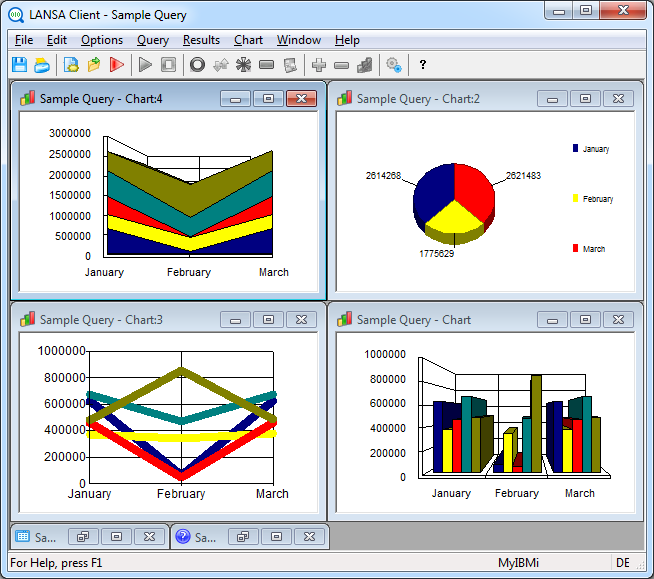Maximize the minimized table Sa... window
The height and width of the screenshot is (579, 654).
[116, 536]
